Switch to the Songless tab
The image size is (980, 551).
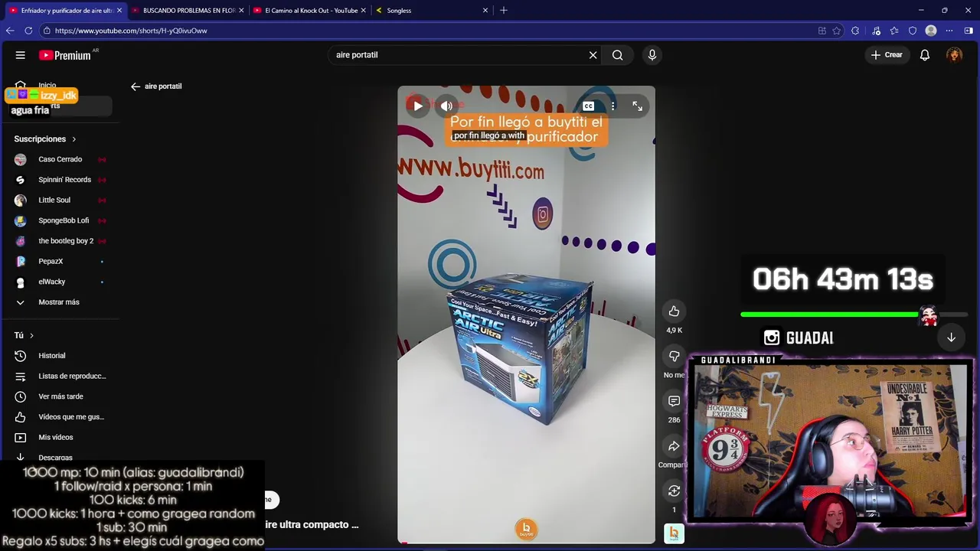click(x=432, y=11)
